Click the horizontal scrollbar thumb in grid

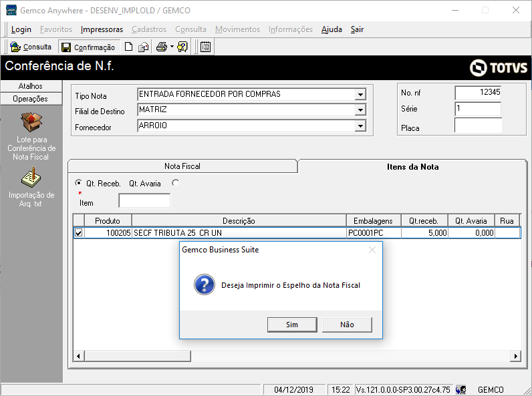[x=138, y=356]
